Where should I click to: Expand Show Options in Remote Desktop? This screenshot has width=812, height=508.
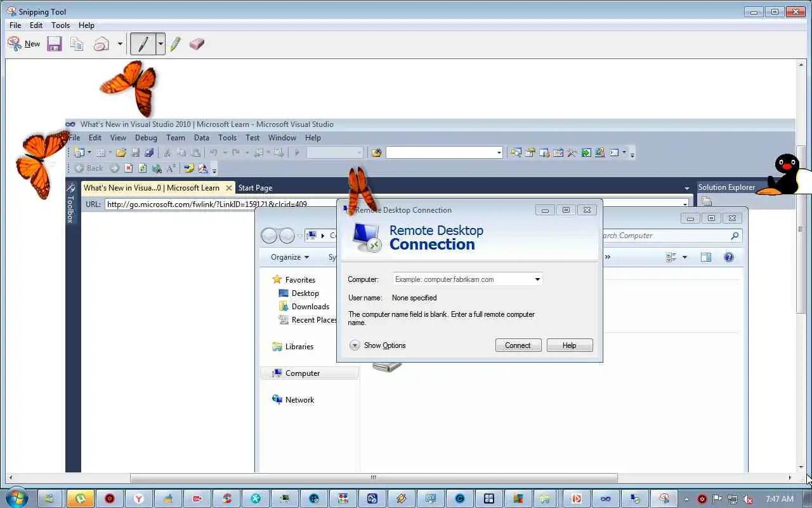tap(377, 345)
